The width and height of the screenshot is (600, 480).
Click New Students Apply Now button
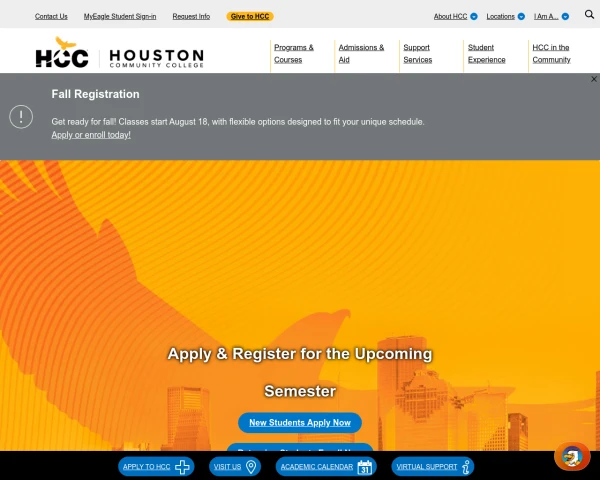click(x=300, y=423)
